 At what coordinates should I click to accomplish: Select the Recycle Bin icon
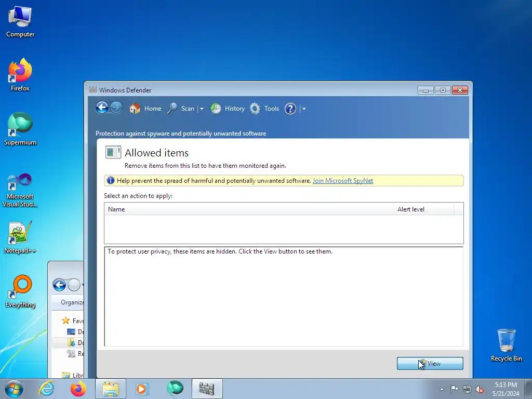click(506, 345)
